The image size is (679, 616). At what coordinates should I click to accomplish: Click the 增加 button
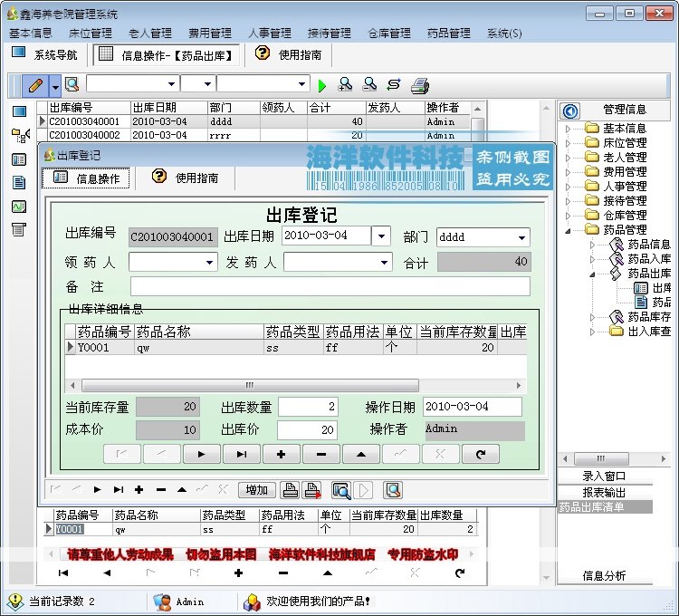[257, 490]
